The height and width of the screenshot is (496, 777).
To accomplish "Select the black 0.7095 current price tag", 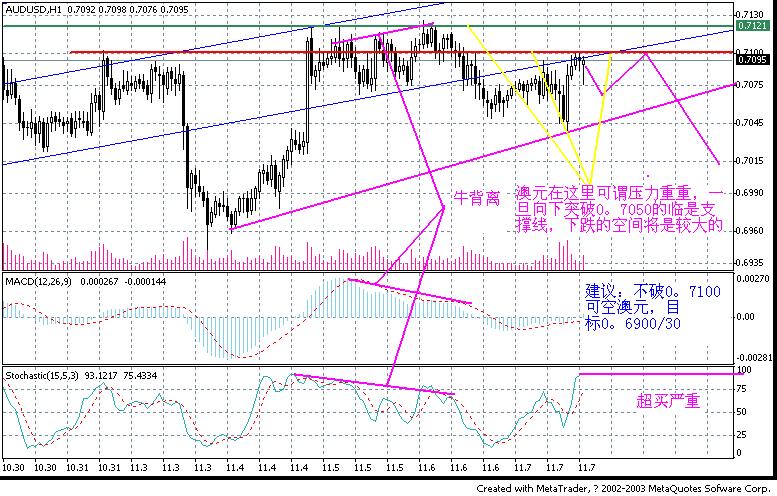I will [x=752, y=60].
